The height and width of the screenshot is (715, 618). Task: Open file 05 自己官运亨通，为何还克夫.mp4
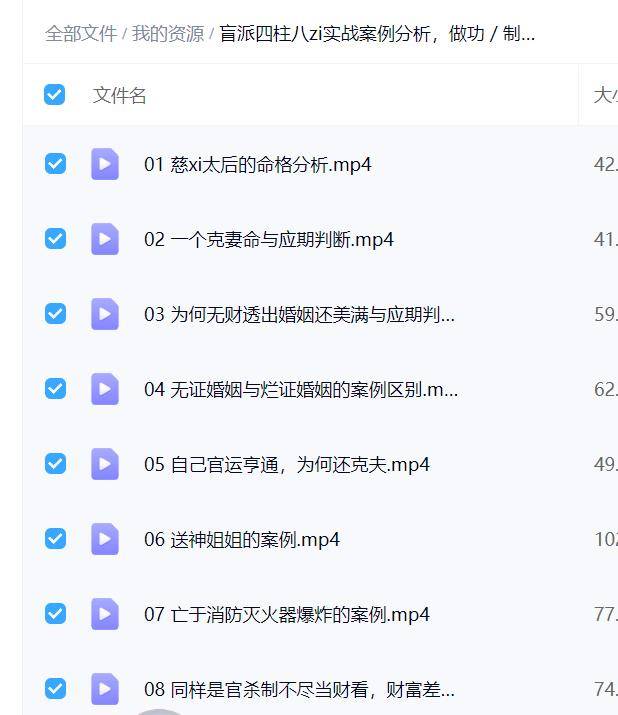point(287,465)
